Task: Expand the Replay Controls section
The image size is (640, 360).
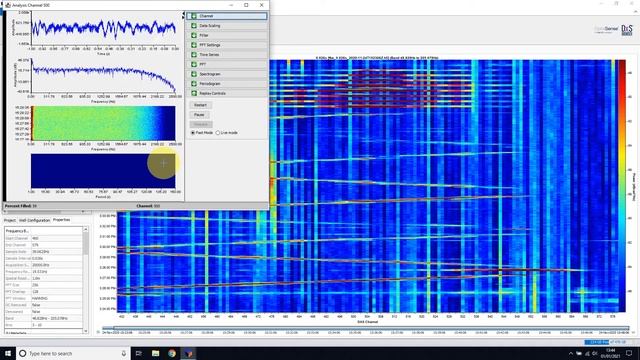Action: (227, 93)
